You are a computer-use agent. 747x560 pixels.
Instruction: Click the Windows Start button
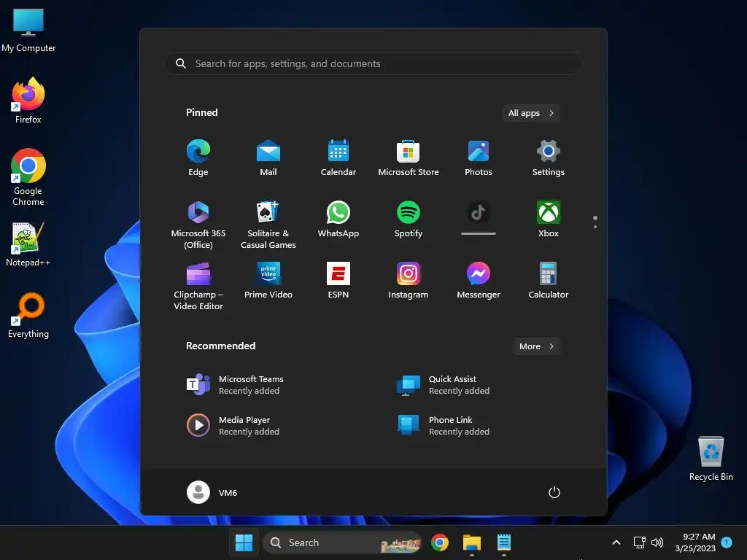tap(244, 542)
